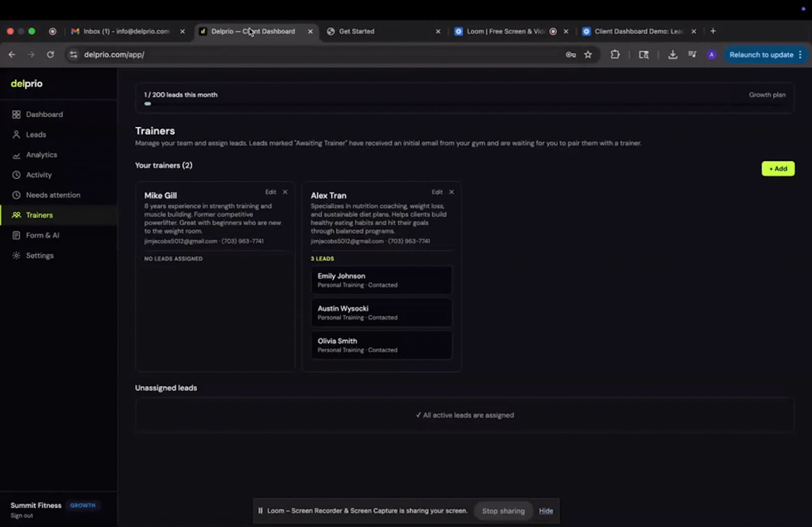Switch to Client Dashboard Demo tab
Image resolution: width=812 pixels, height=527 pixels.
[638, 31]
